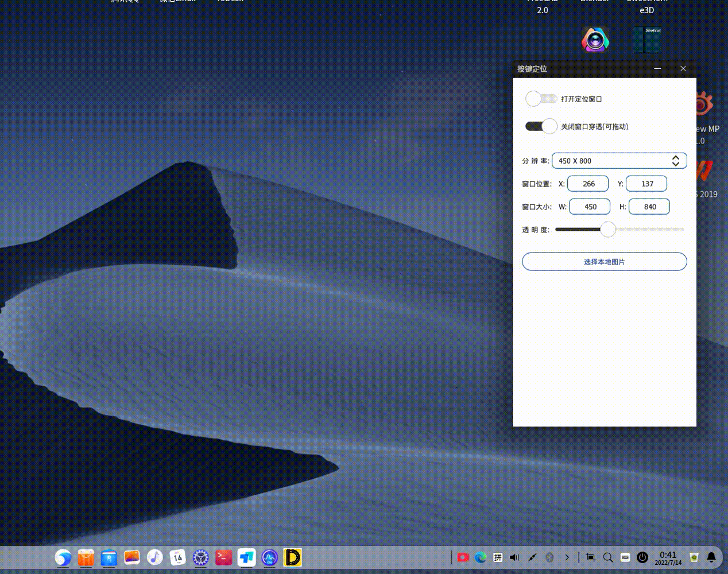The width and height of the screenshot is (728, 574).
Task: Open the music app in the dock
Action: click(154, 557)
